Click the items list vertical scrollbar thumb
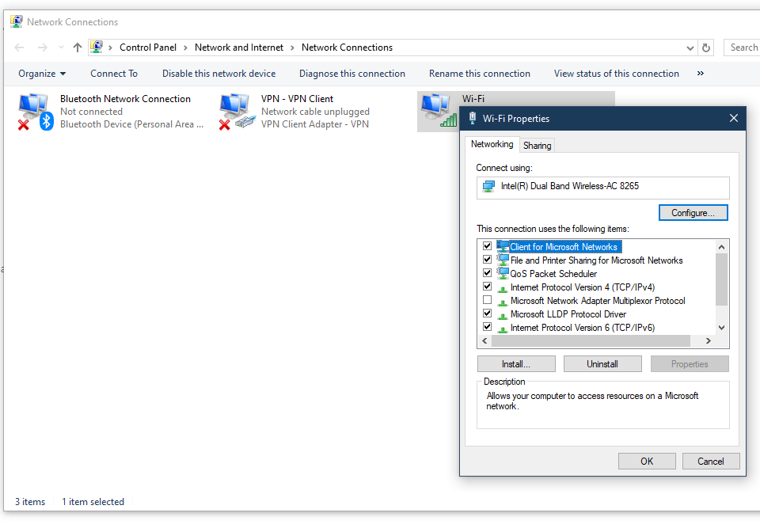Image resolution: width=760 pixels, height=532 pixels. coord(722,279)
